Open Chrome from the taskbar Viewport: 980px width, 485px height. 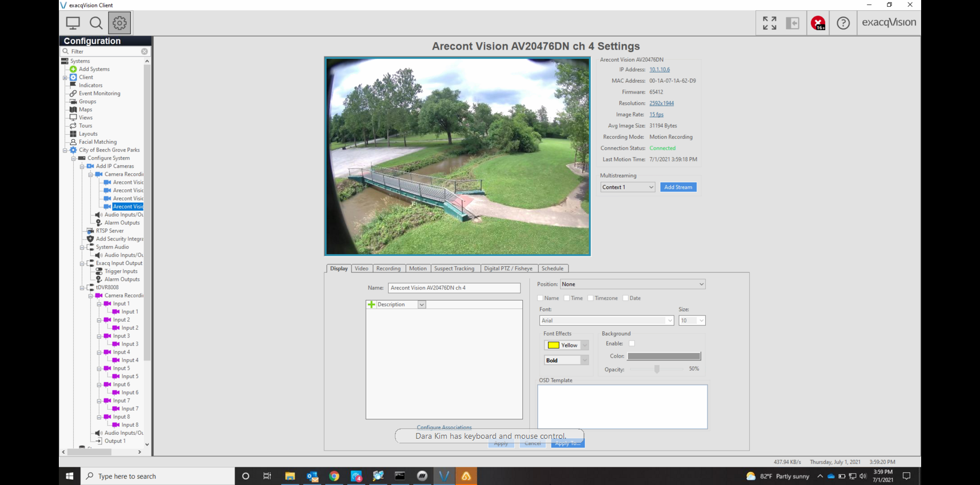[334, 476]
